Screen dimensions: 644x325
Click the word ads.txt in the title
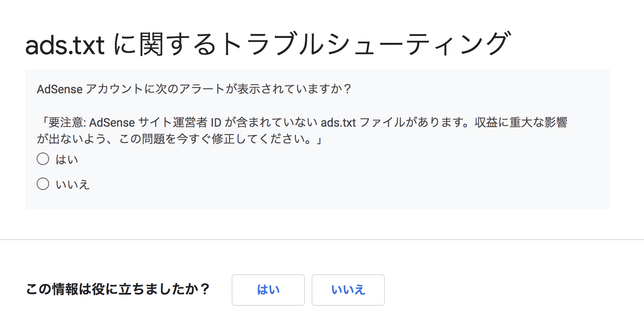click(x=65, y=45)
